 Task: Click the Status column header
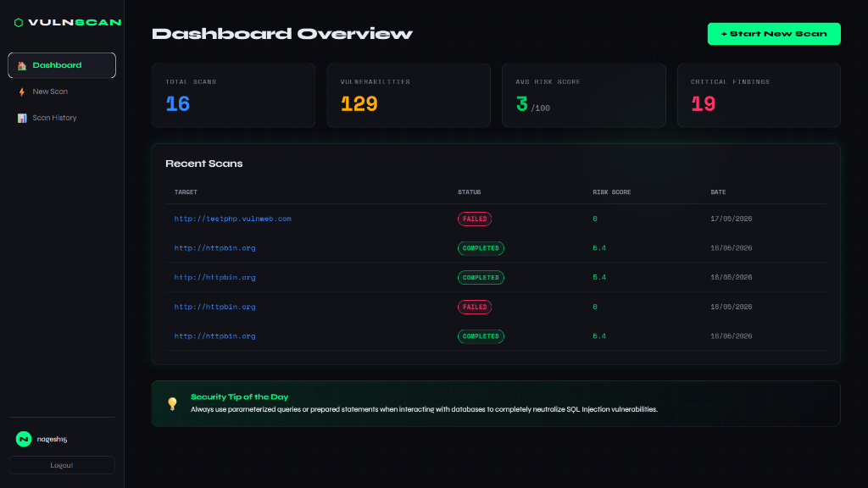click(x=469, y=192)
